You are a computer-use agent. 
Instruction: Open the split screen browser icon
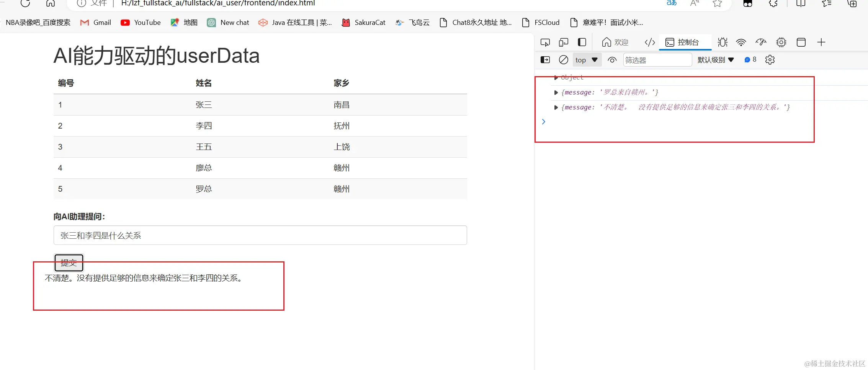(801, 3)
